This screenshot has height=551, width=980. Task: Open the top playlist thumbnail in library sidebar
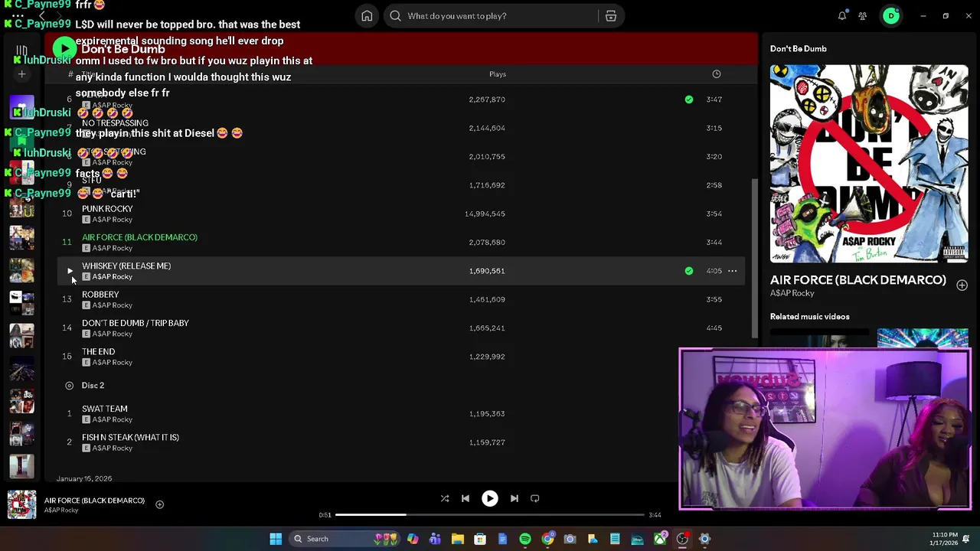[21, 108]
